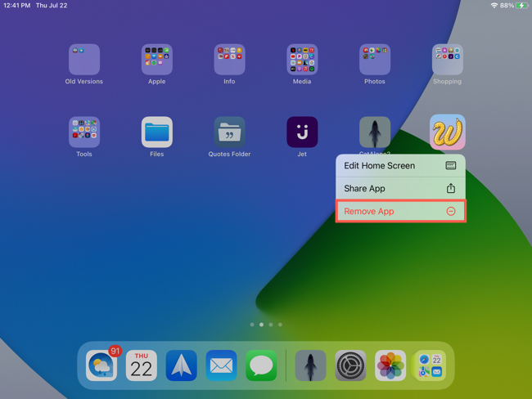Open Settings from the dock
532x399 pixels.
pos(350,365)
